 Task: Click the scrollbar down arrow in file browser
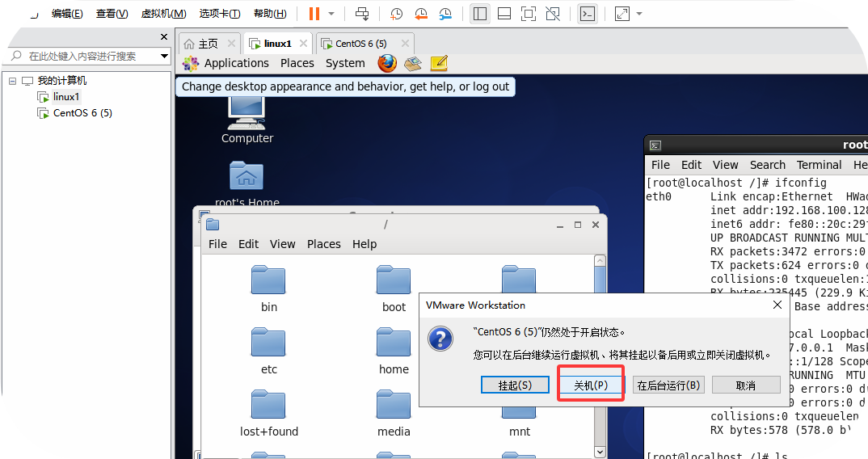[x=600, y=451]
